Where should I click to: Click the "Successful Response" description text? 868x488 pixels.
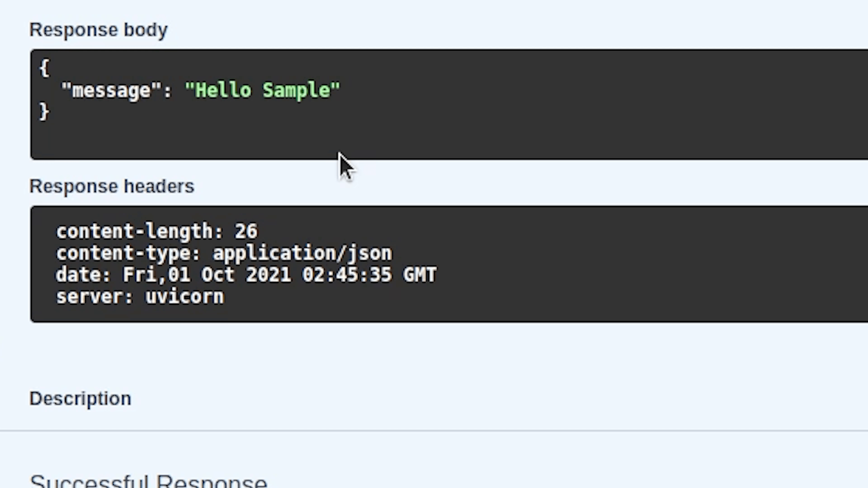pyautogui.click(x=148, y=482)
